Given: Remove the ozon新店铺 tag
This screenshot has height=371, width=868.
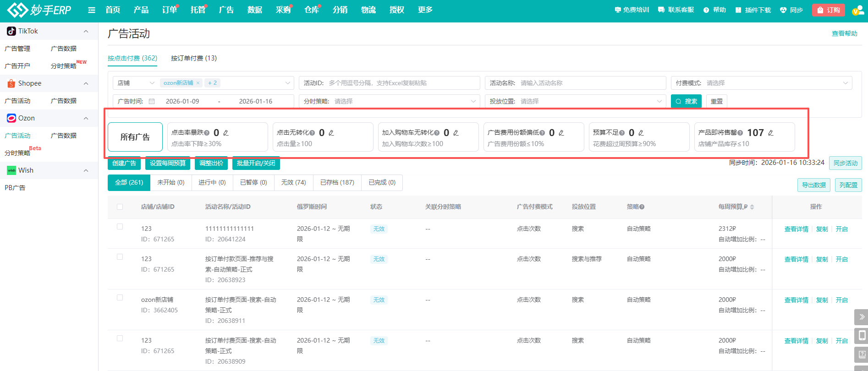Looking at the screenshot, I should [198, 83].
